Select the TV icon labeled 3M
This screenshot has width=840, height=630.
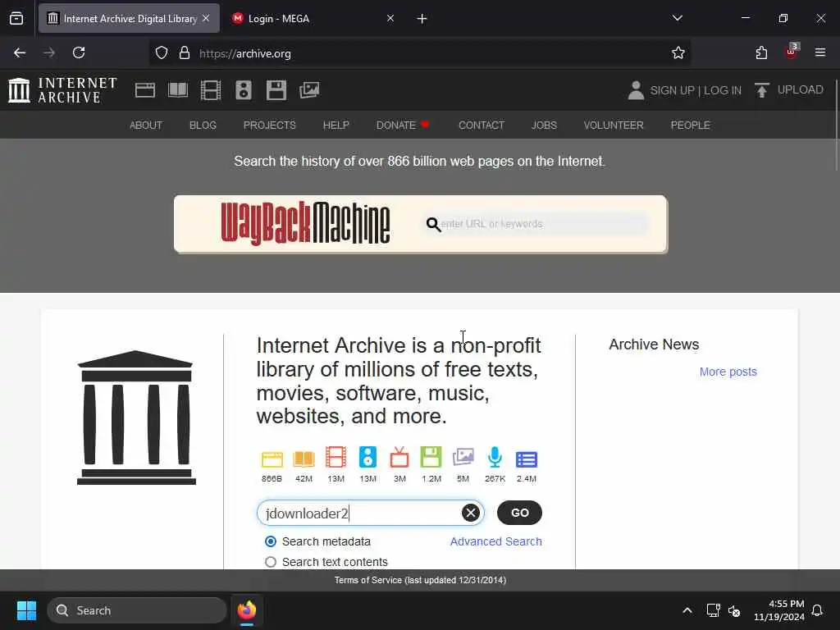tap(399, 458)
